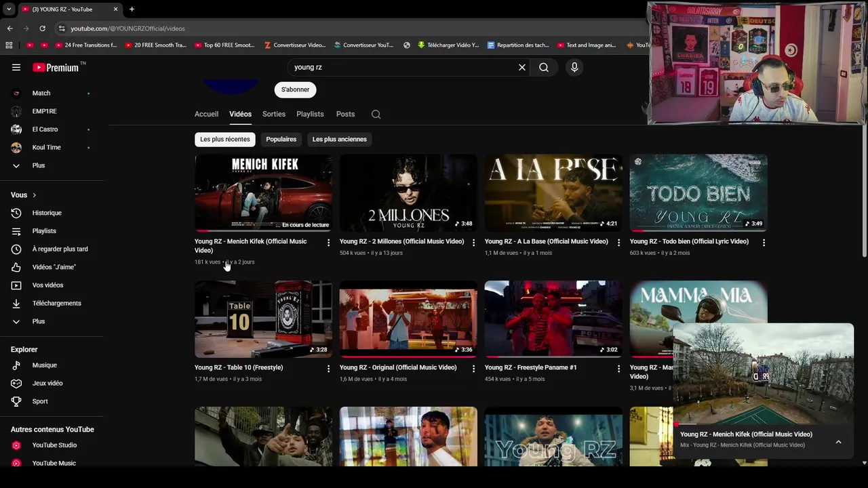Image resolution: width=868 pixels, height=488 pixels.
Task: Switch to Posts channel tab
Action: [345, 115]
